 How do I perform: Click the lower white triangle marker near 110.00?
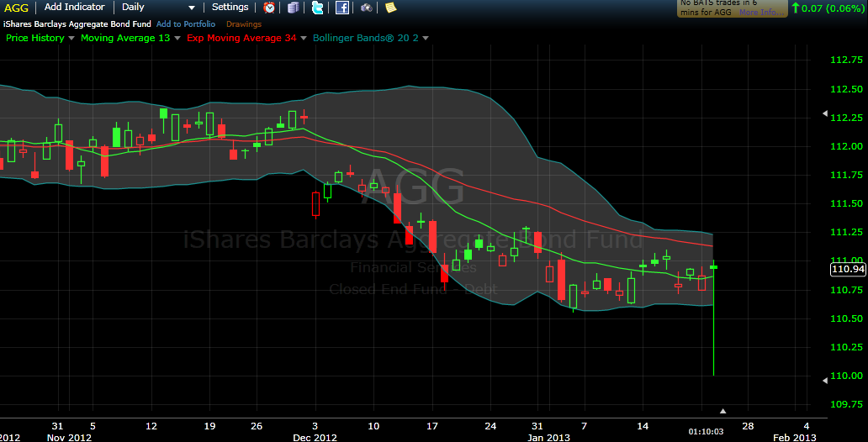click(x=825, y=380)
